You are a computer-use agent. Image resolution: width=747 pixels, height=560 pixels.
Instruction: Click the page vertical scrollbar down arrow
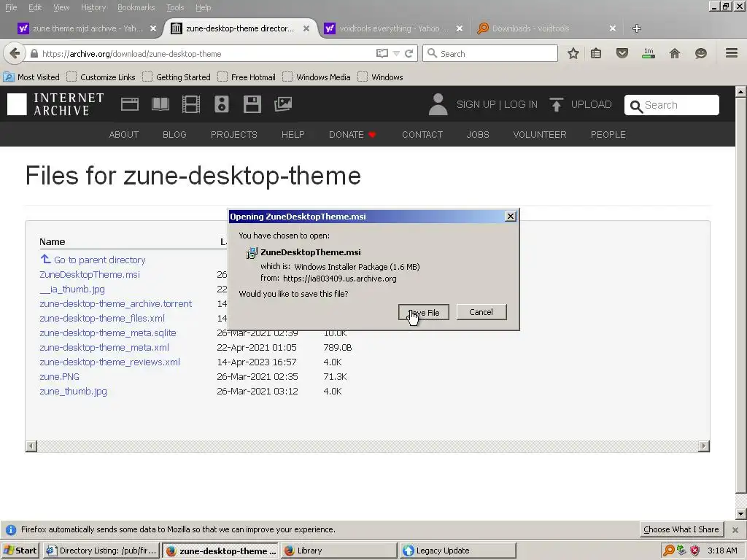click(x=740, y=514)
